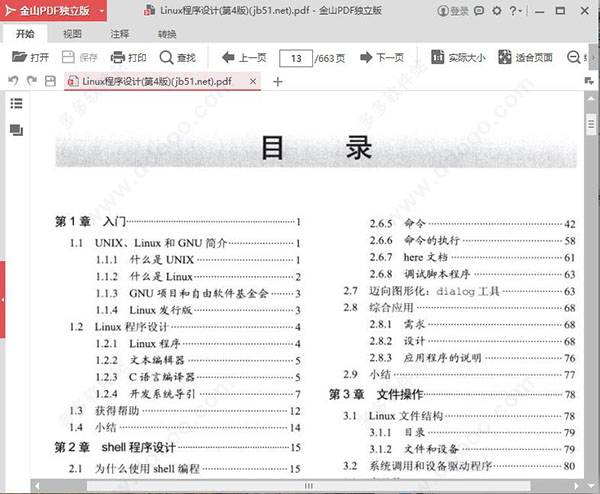Fit page using 适合页面
600x494 pixels.
point(525,57)
